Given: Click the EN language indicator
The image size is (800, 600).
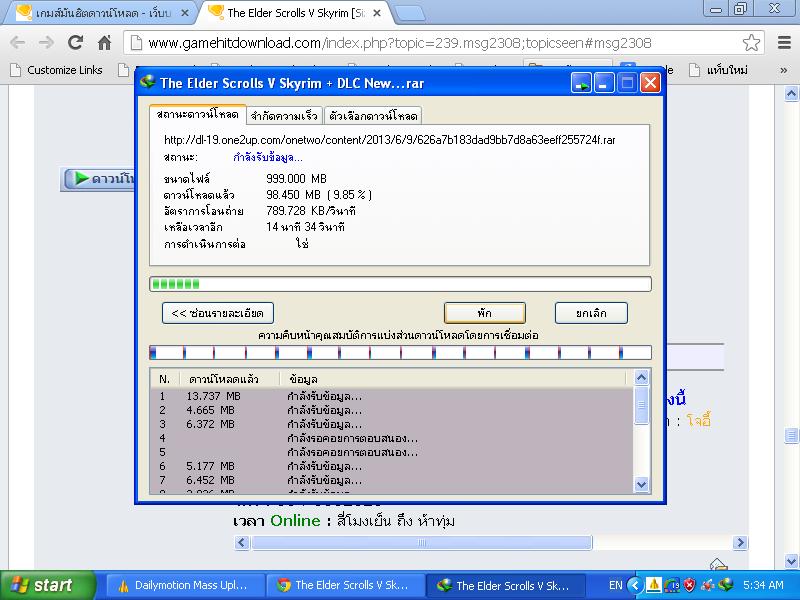Looking at the screenshot, I should click(x=616, y=585).
